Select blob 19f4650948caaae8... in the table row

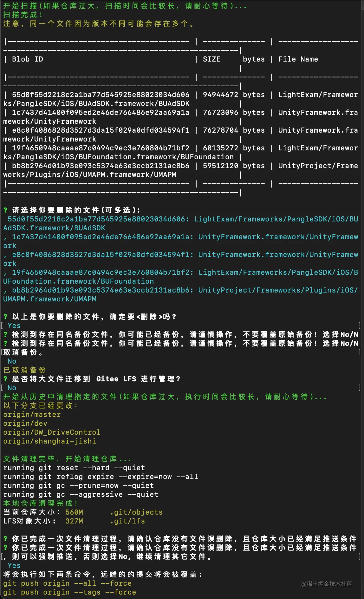tap(101, 148)
